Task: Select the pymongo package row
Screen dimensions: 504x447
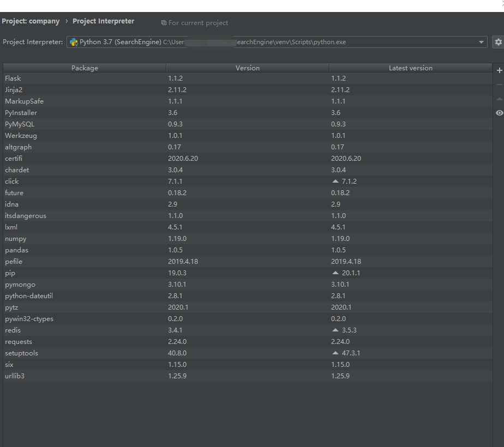Action: point(248,285)
